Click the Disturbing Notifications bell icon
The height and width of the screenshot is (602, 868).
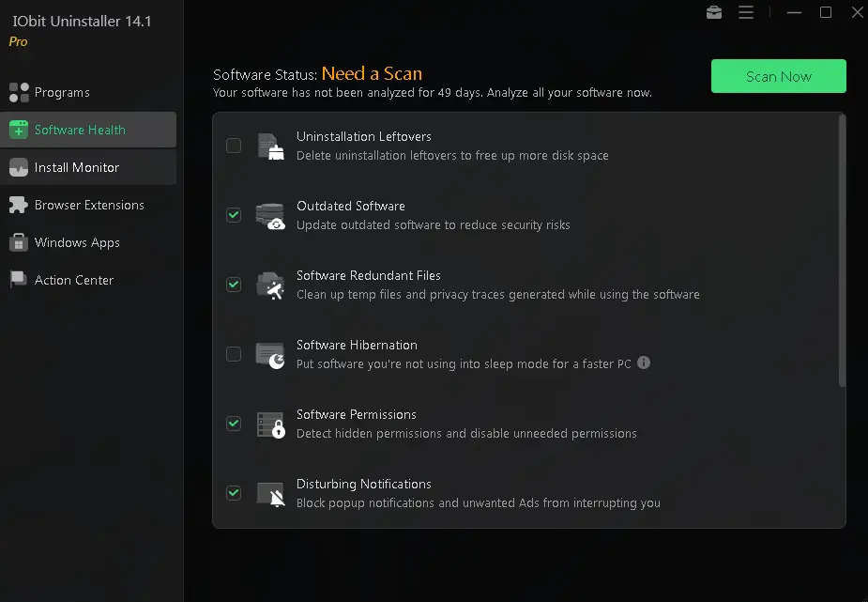(x=270, y=494)
